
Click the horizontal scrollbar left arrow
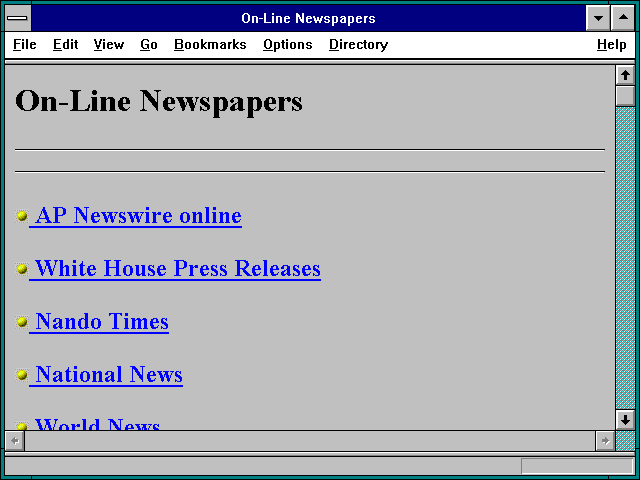[x=15, y=441]
